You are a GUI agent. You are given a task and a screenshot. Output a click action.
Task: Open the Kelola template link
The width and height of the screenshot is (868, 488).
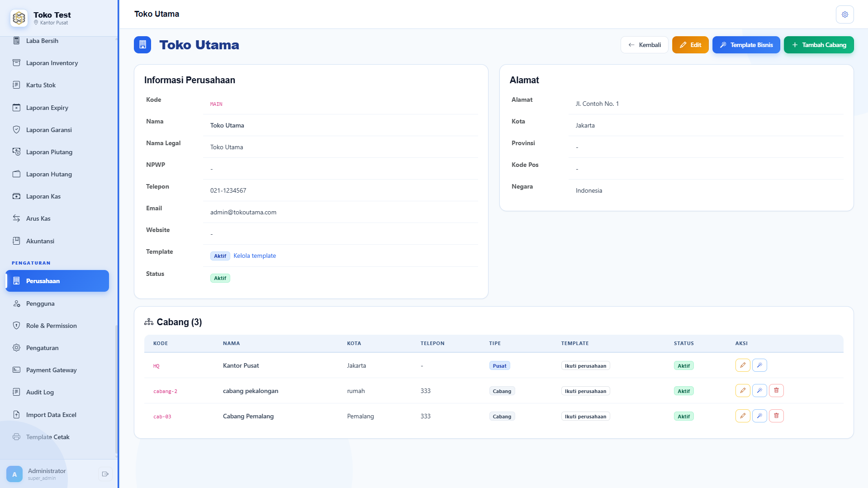pos(255,256)
